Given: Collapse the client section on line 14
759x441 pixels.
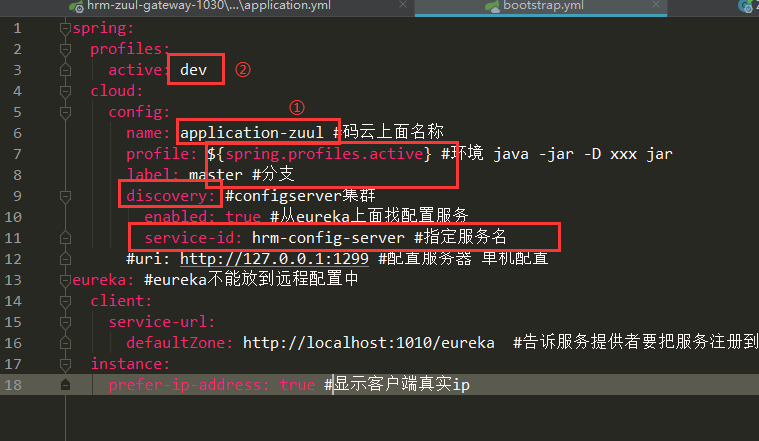Looking at the screenshot, I should [65, 301].
